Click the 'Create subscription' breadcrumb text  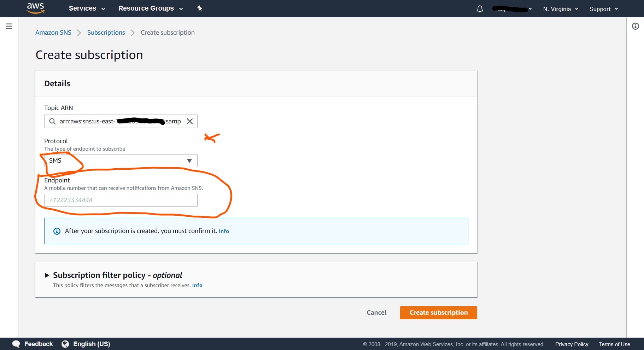[x=168, y=33]
